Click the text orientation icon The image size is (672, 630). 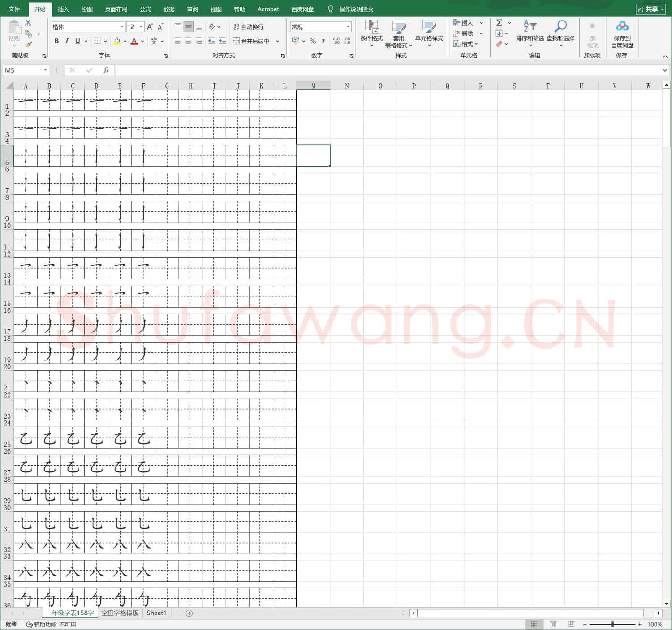pyautogui.click(x=212, y=27)
